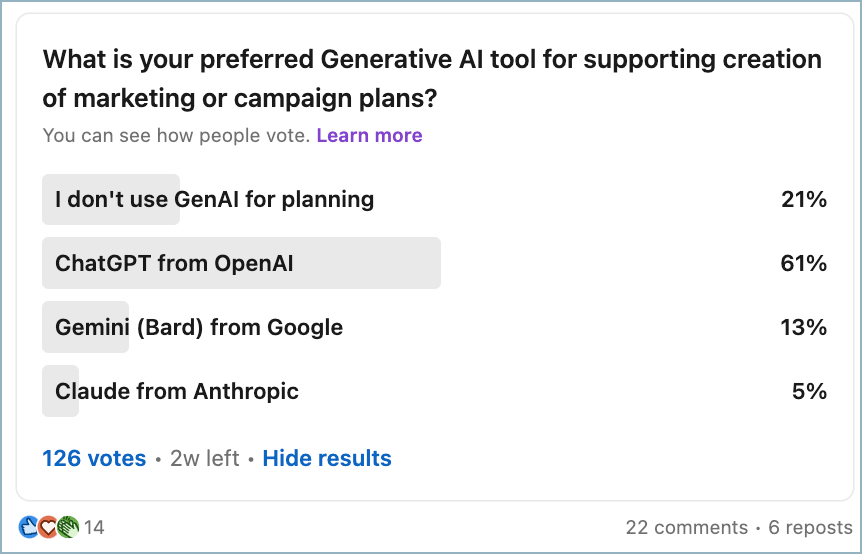
Task: Click the 13% result for Gemini
Action: [x=803, y=327]
